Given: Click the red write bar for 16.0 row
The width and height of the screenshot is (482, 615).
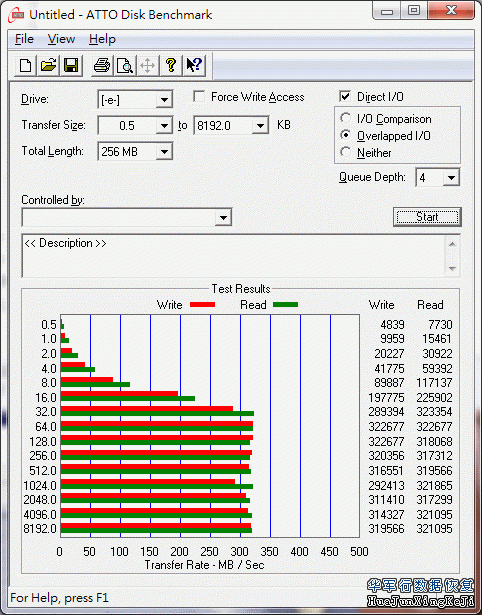Looking at the screenshot, I should pos(119,393).
